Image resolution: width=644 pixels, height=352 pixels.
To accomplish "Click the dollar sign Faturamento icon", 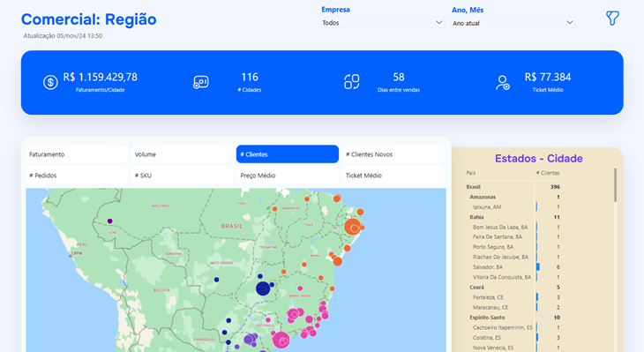I will (x=50, y=82).
